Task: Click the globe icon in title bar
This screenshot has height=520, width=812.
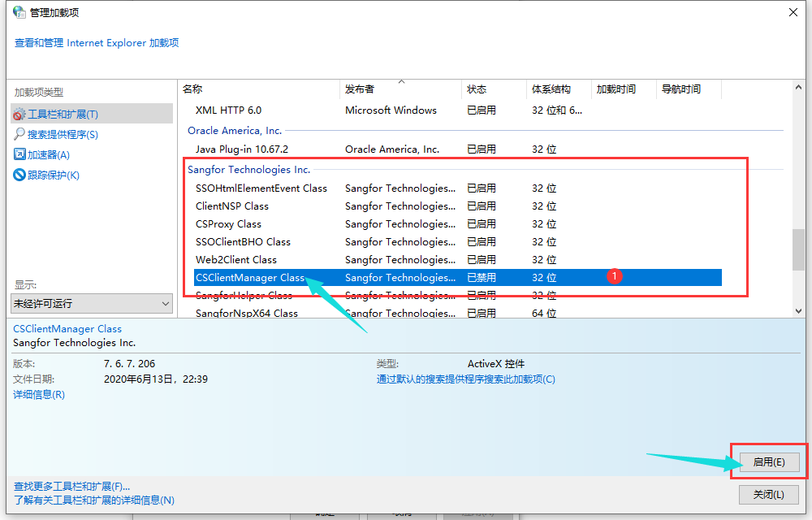Action: [x=19, y=12]
